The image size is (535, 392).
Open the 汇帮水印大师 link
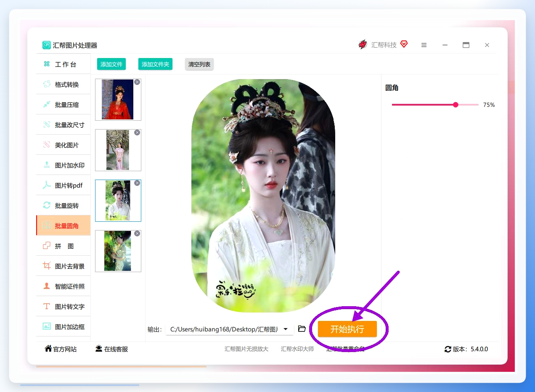[297, 349]
